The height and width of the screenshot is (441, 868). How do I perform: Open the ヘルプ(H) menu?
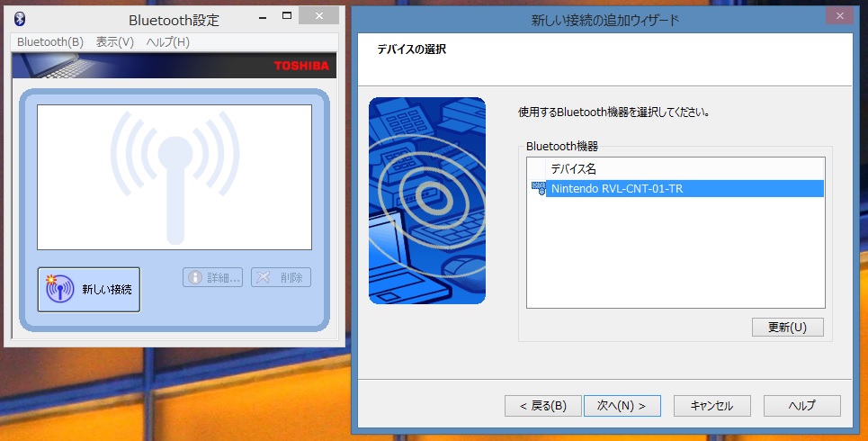(x=167, y=42)
